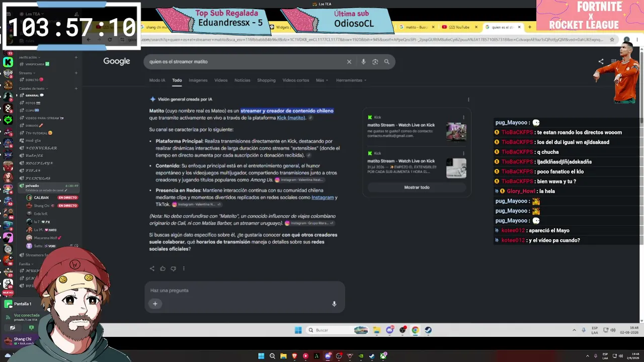Add a channel to the Streams category

pyautogui.click(x=76, y=73)
